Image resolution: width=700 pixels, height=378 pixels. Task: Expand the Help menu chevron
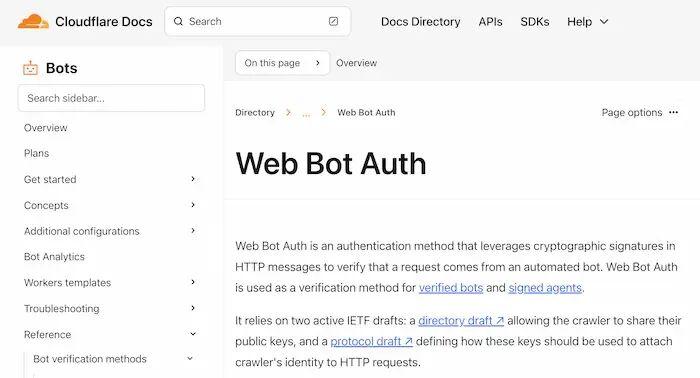pyautogui.click(x=604, y=21)
